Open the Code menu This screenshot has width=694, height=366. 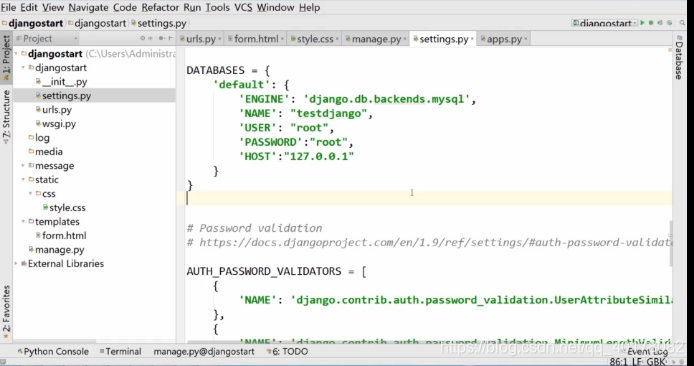point(125,8)
